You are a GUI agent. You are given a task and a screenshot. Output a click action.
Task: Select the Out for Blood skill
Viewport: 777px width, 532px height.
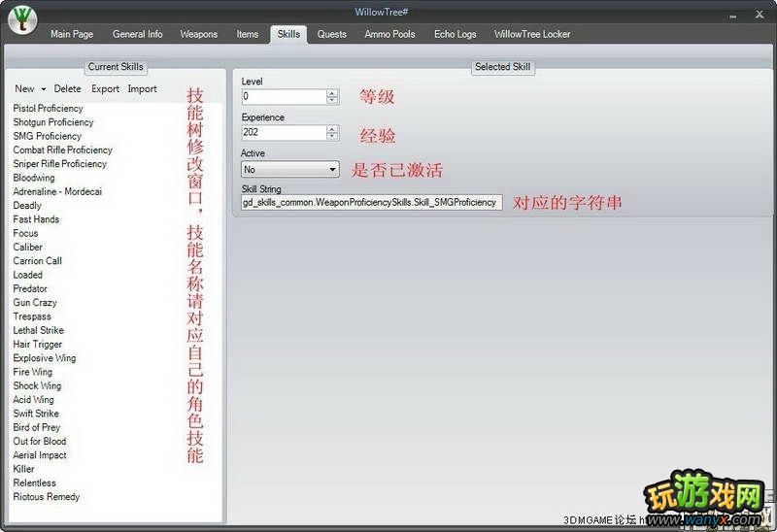39,441
